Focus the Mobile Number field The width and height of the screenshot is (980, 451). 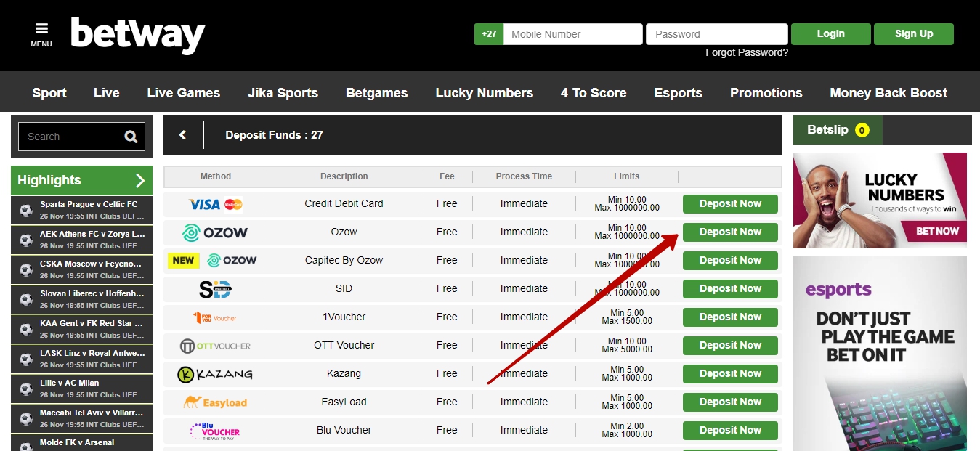coord(573,34)
